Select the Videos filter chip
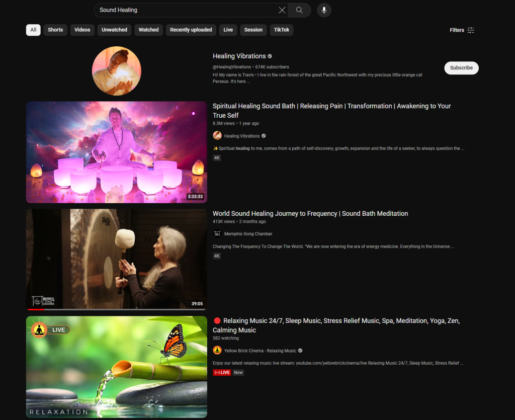Viewport: 515px width, 420px height. click(x=82, y=30)
